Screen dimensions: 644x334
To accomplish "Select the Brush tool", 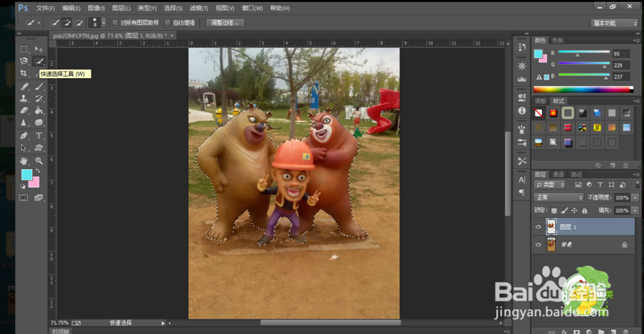I will (x=39, y=86).
